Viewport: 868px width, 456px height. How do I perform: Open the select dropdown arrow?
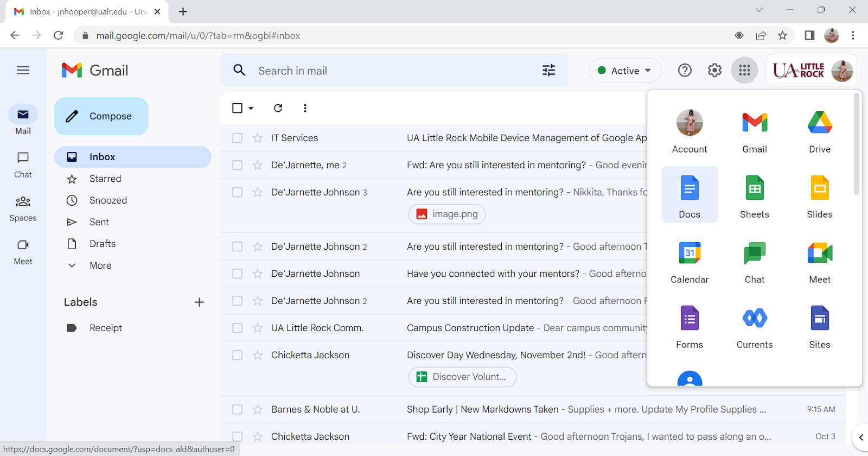tap(251, 108)
